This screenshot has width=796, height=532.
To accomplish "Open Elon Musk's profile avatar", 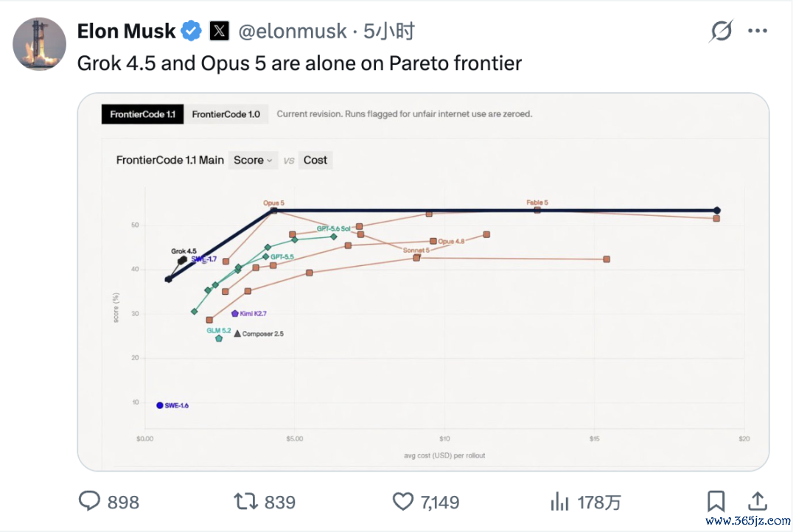I will coord(39,43).
